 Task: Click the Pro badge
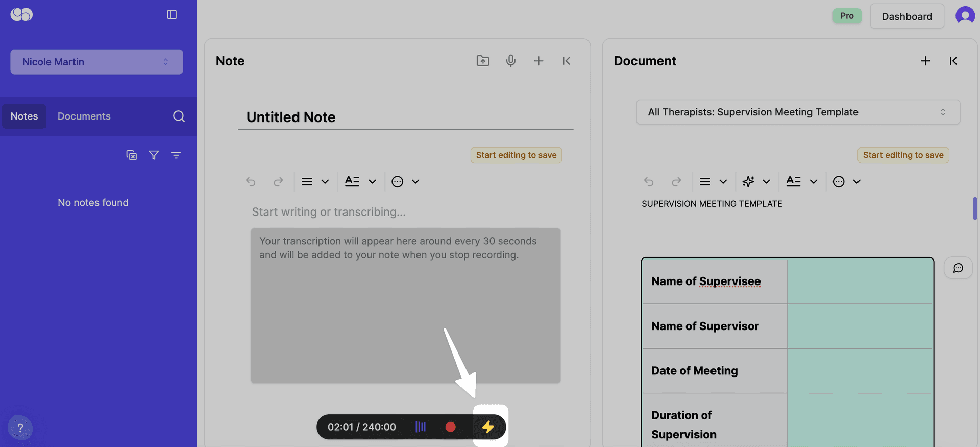click(x=847, y=16)
